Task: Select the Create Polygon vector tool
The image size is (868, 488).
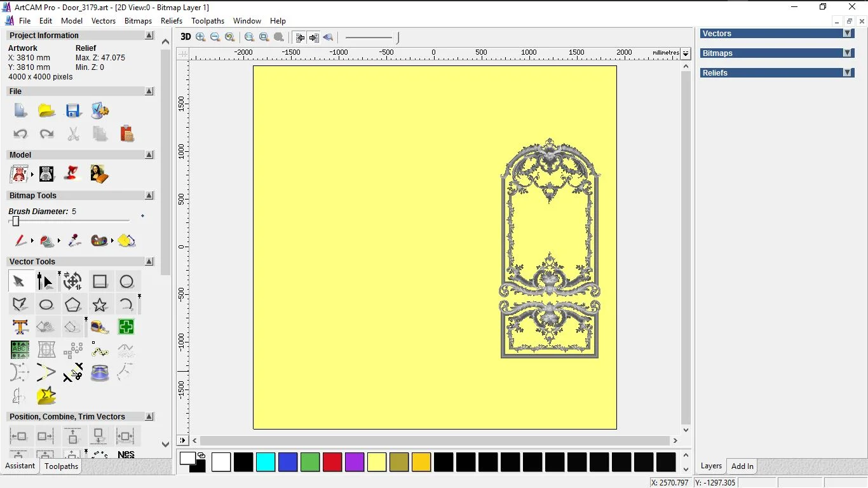Action: 73,305
